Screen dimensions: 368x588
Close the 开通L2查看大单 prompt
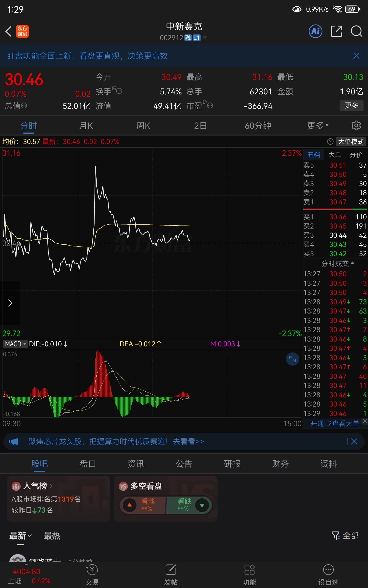364,421
